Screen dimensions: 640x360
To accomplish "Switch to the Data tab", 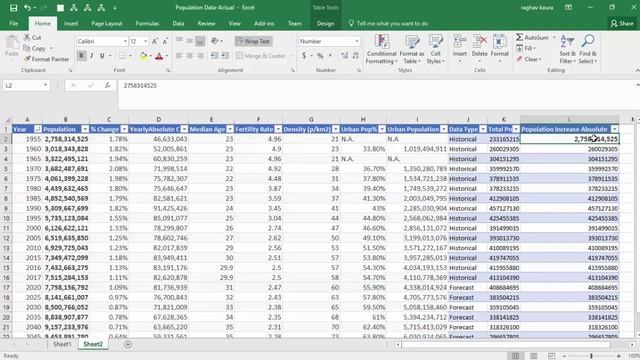I will coord(178,24).
